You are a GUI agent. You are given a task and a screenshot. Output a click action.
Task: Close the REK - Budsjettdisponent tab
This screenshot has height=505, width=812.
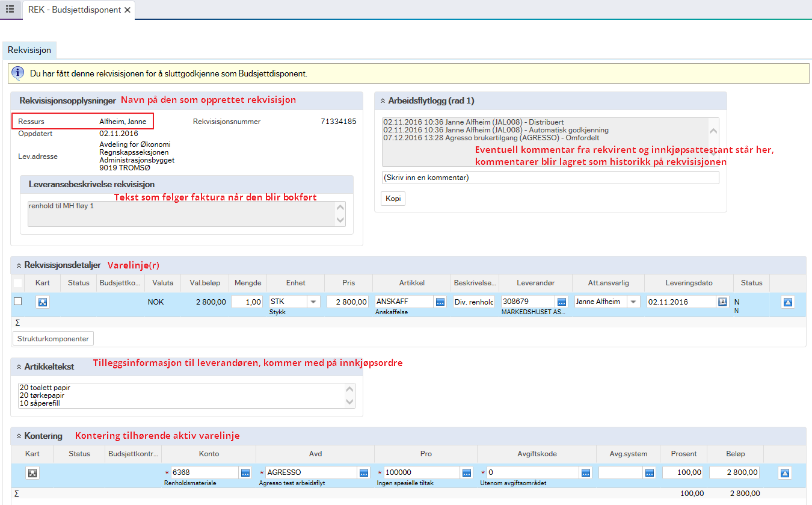click(128, 10)
